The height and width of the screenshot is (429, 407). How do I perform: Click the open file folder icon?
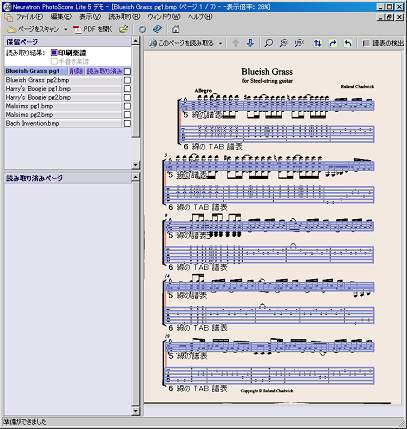tap(124, 29)
